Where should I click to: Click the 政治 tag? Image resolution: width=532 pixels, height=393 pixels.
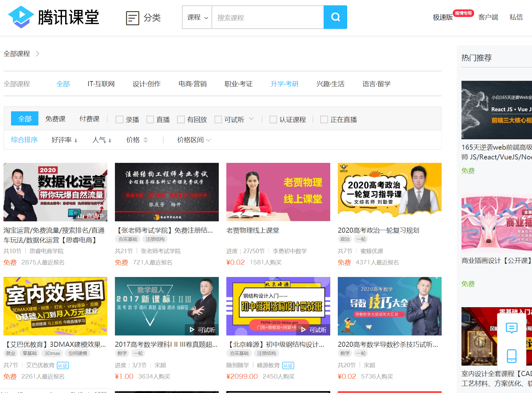coord(345,239)
